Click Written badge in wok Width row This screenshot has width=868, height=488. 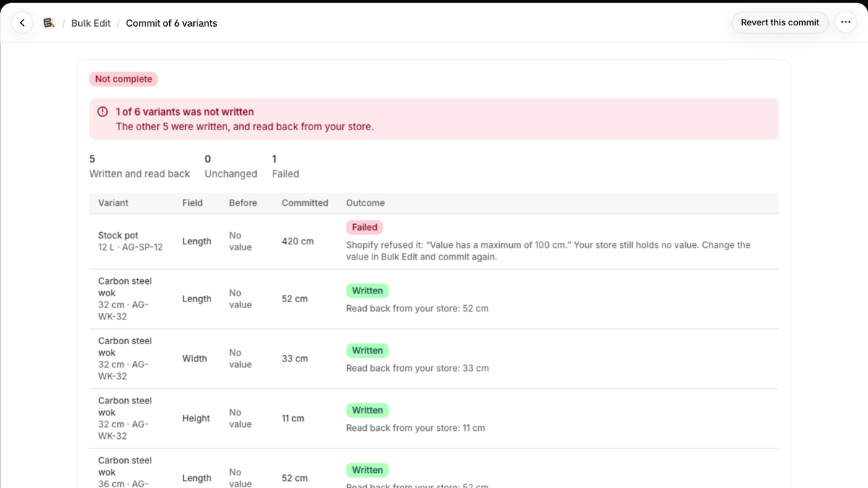click(367, 351)
